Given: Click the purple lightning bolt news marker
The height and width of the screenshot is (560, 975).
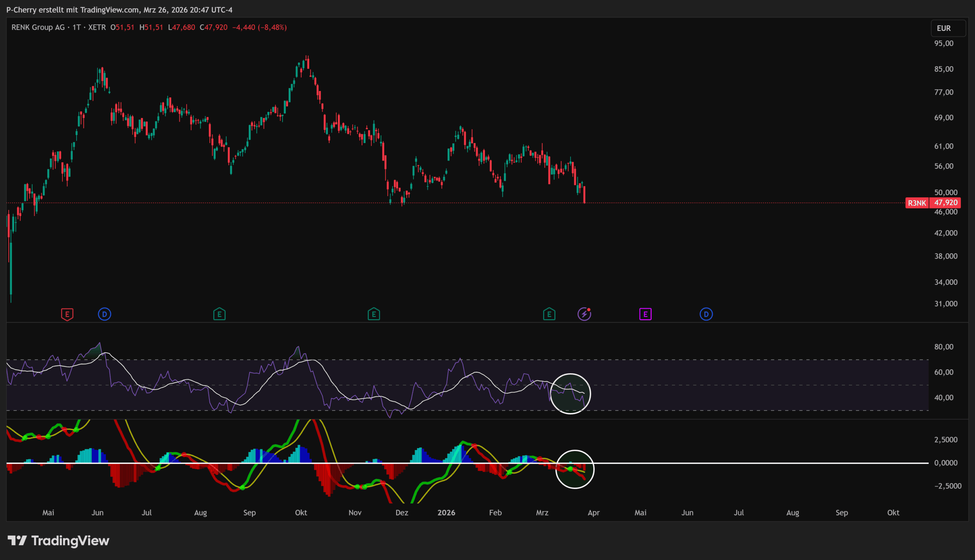Looking at the screenshot, I should pyautogui.click(x=584, y=314).
